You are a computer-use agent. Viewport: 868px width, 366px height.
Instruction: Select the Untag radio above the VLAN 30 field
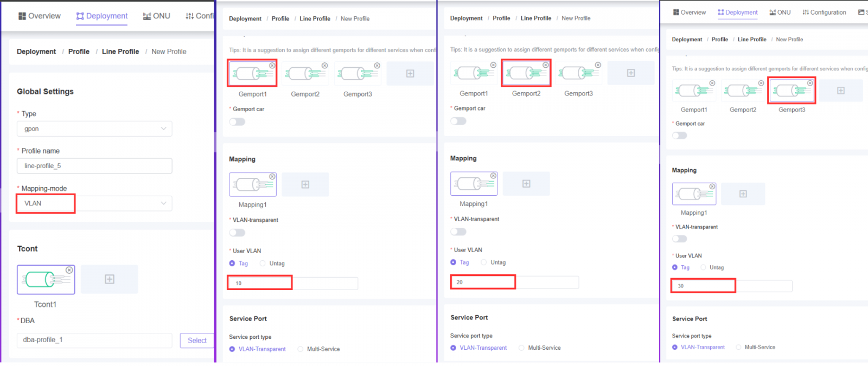click(x=704, y=267)
